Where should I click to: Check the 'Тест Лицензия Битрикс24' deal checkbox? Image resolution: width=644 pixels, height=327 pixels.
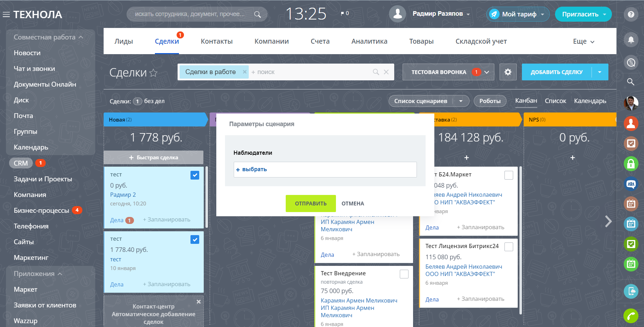click(509, 247)
